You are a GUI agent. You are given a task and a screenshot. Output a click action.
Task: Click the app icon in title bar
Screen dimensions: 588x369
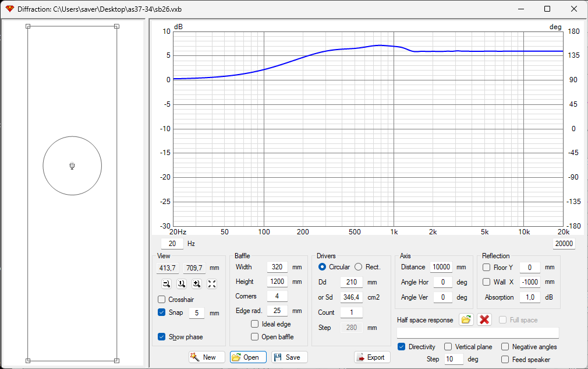[9, 9]
